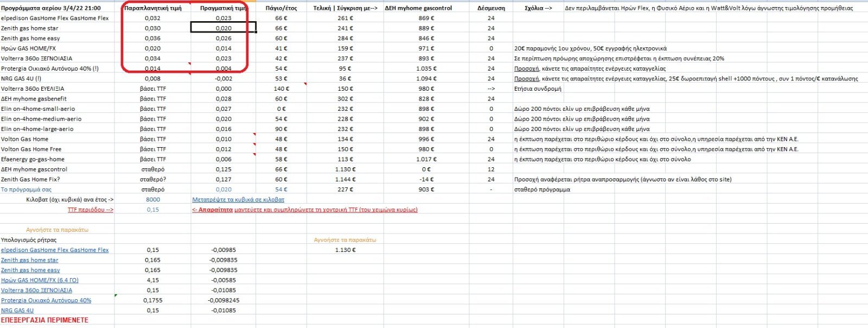Screen dimensions: 868x328
Task: Open underlined Protergia Οικιακό Αυτόνομο 40% link
Action: (x=46, y=300)
